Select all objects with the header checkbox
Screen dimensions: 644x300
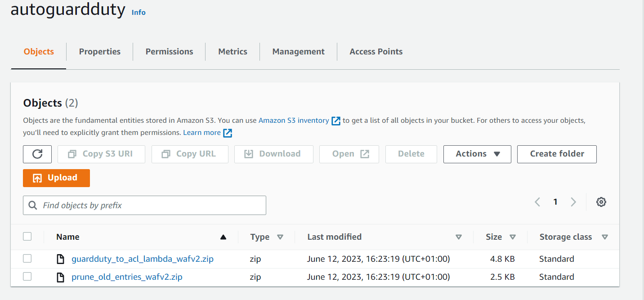pos(27,236)
